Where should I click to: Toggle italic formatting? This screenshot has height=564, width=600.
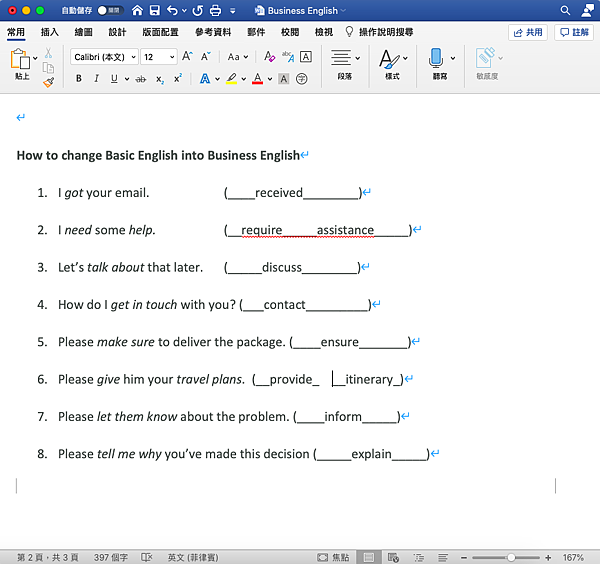97,79
